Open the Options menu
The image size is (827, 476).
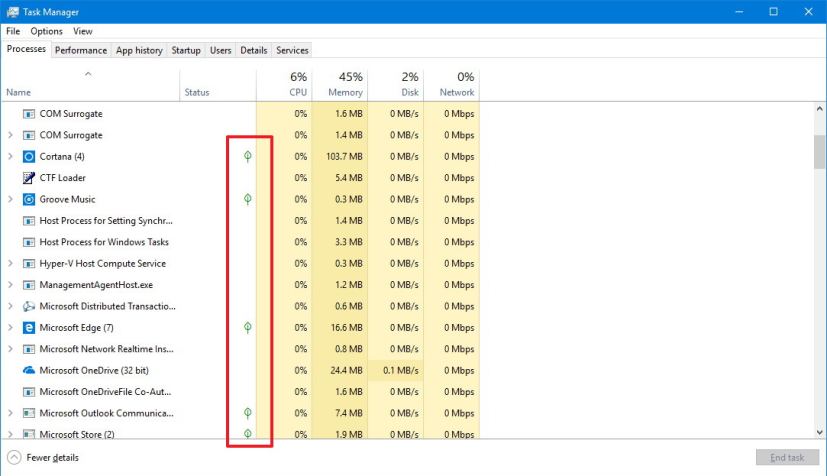click(x=46, y=31)
